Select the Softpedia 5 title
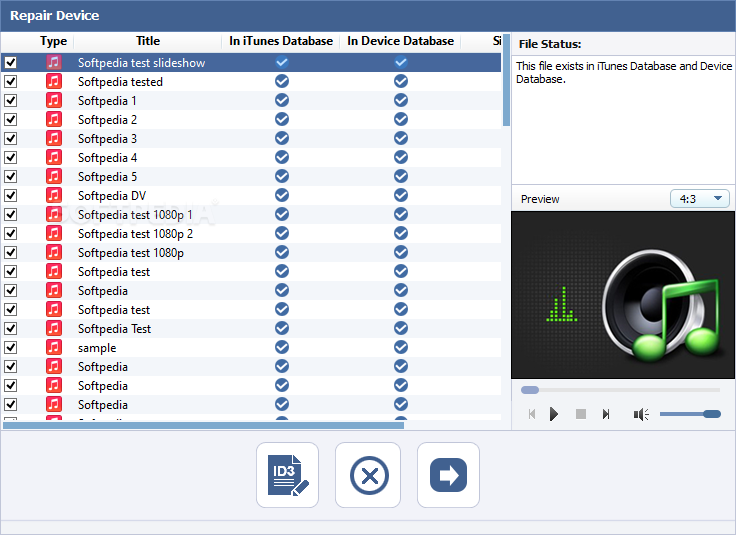Screen dimensions: 736x535 pos(107,176)
